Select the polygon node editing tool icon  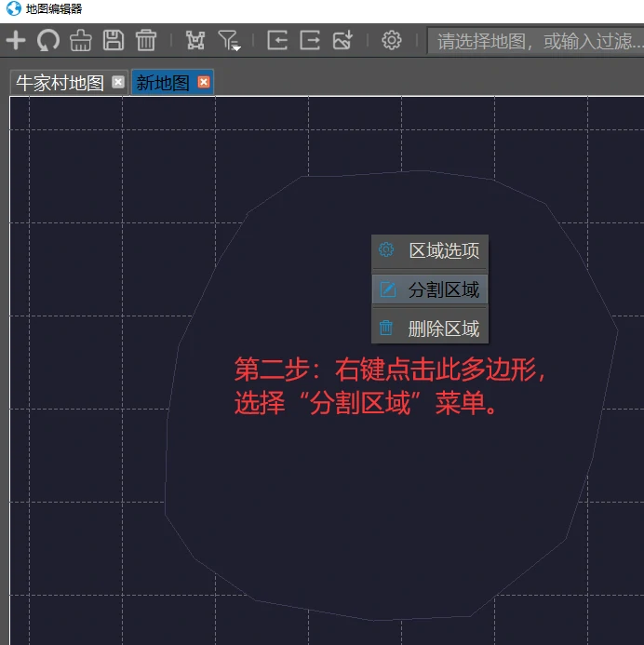point(195,40)
